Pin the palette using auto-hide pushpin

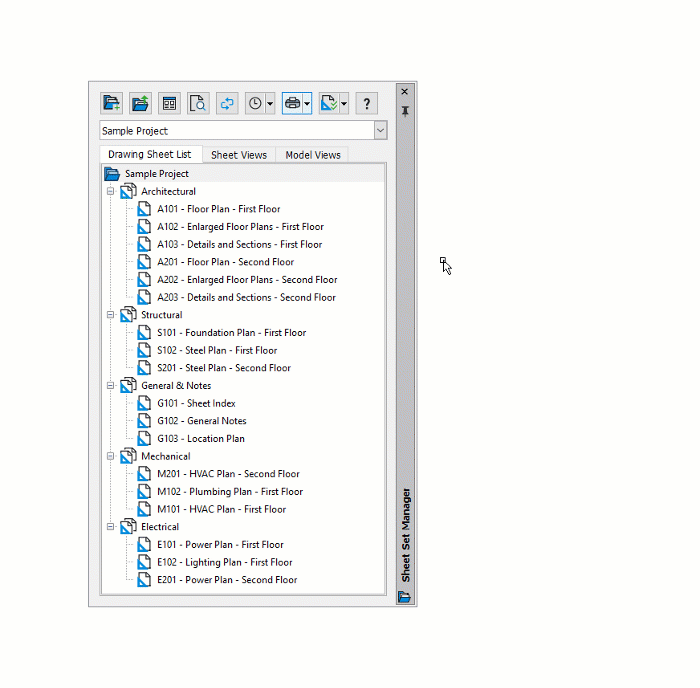tap(405, 109)
